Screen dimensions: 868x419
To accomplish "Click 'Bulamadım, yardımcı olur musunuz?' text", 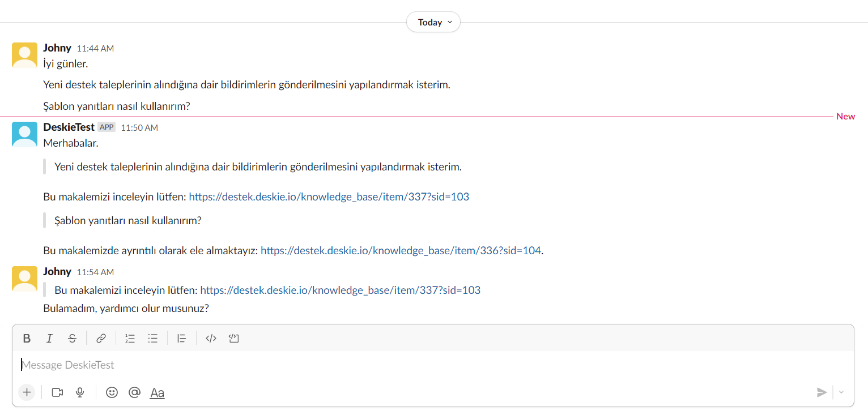I will [x=126, y=309].
